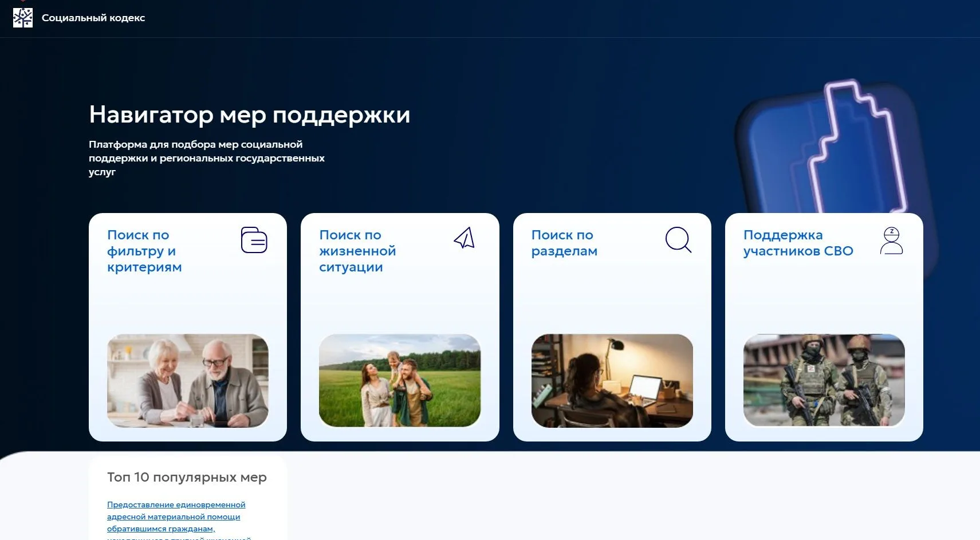Open Поддержка участников СВО title
980x540 pixels.
tap(798, 243)
